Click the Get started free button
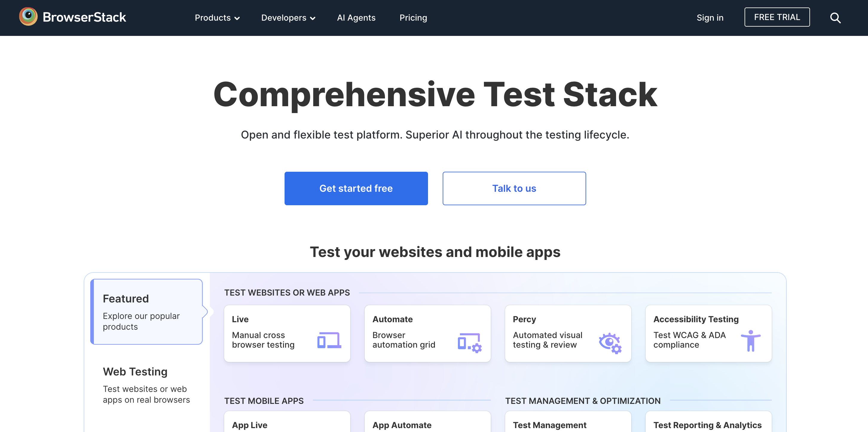This screenshot has height=432, width=868. point(356,188)
